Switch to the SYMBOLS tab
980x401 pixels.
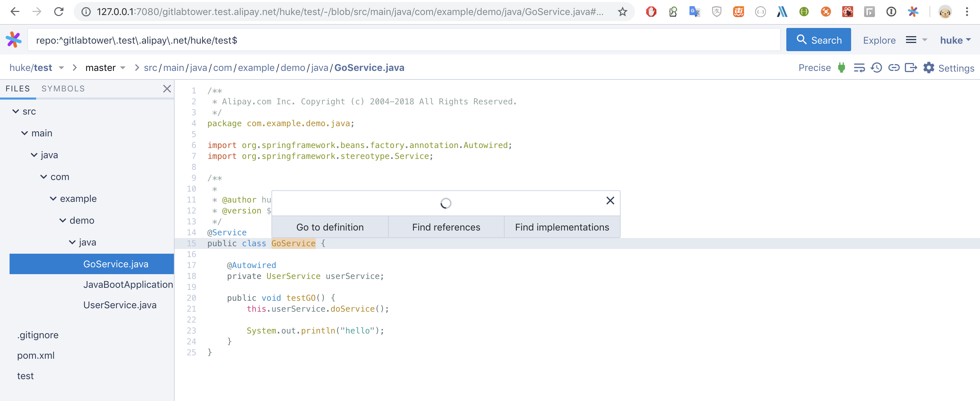63,88
